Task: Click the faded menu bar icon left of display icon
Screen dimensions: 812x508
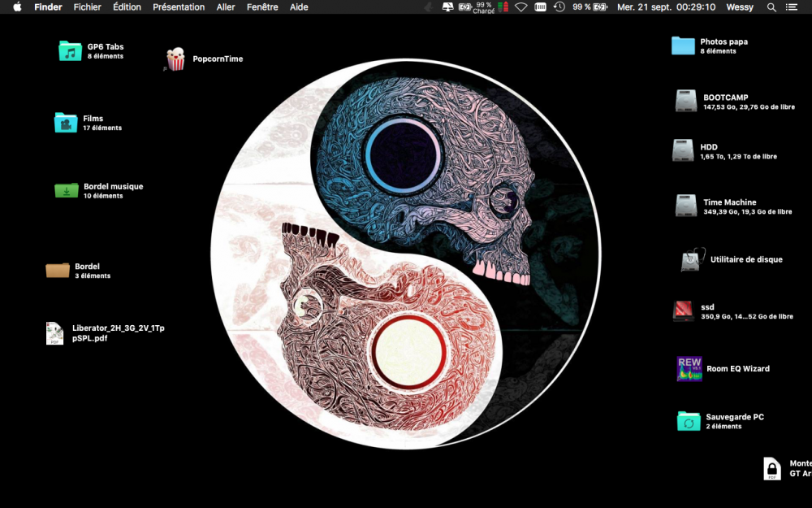Action: pyautogui.click(x=429, y=7)
